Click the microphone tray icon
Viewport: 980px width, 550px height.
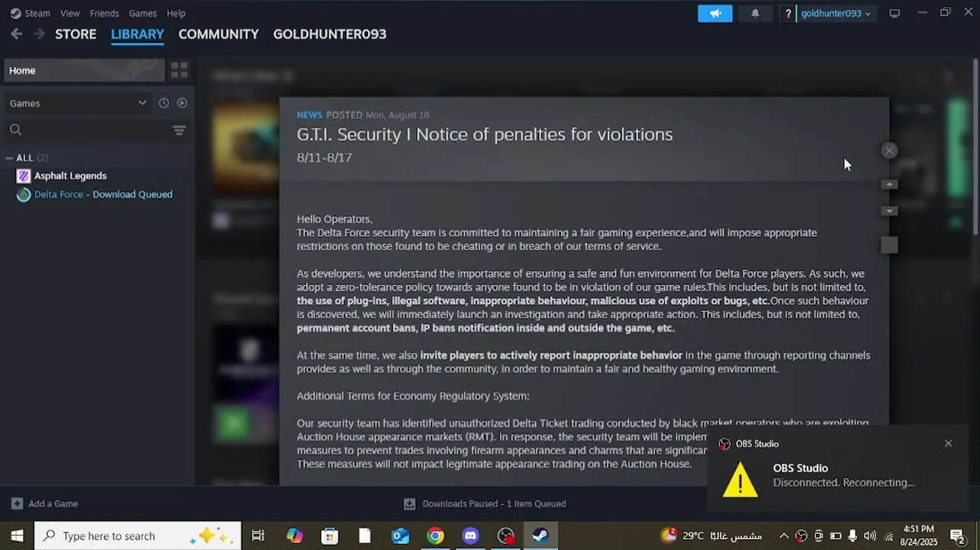click(853, 535)
